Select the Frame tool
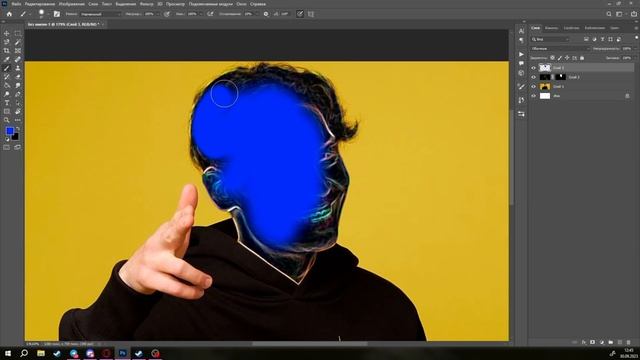 [x=18, y=51]
